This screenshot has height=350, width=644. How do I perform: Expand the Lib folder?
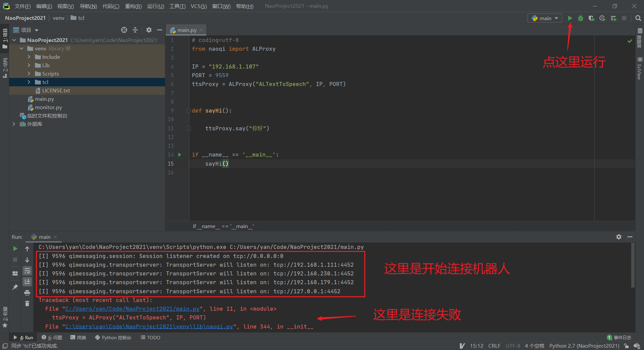(29, 65)
